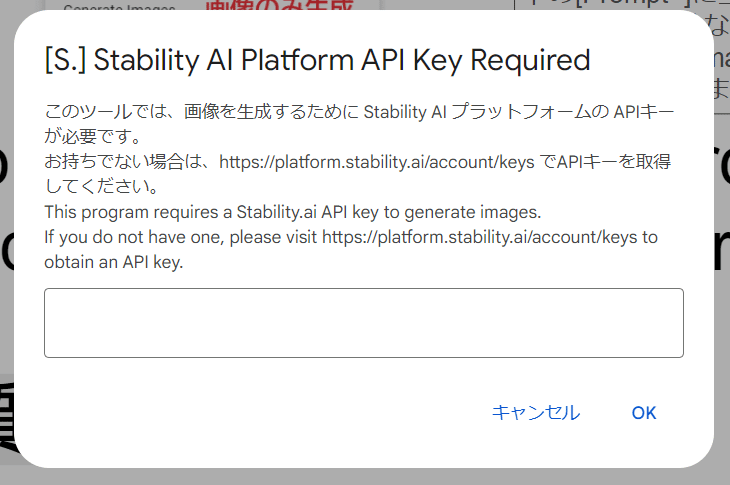Screen dimensions: 730x485
Task: Click the Japanese line starting with このツールでは
Action: pyautogui.click(x=359, y=112)
